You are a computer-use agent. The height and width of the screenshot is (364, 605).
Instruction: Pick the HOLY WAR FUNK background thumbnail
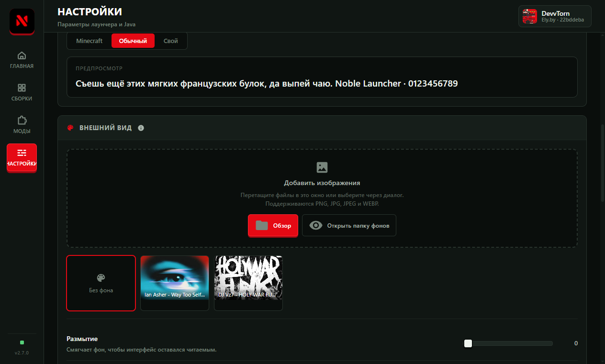click(x=248, y=283)
